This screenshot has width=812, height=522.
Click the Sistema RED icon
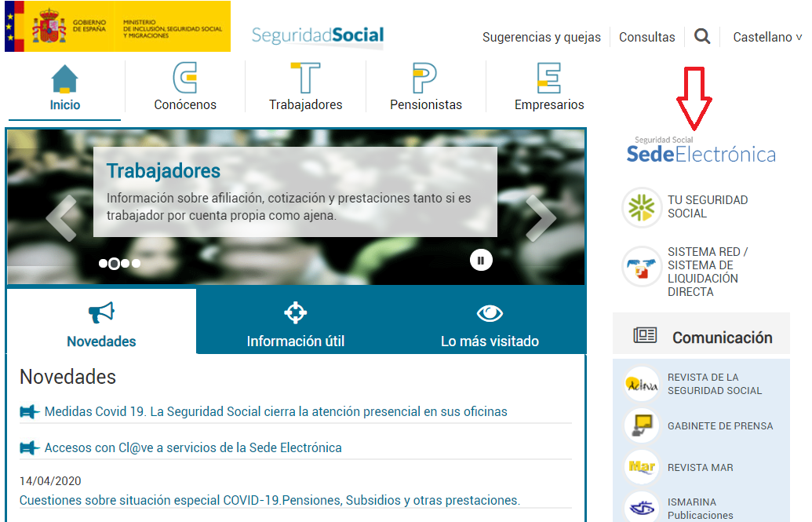tap(641, 267)
